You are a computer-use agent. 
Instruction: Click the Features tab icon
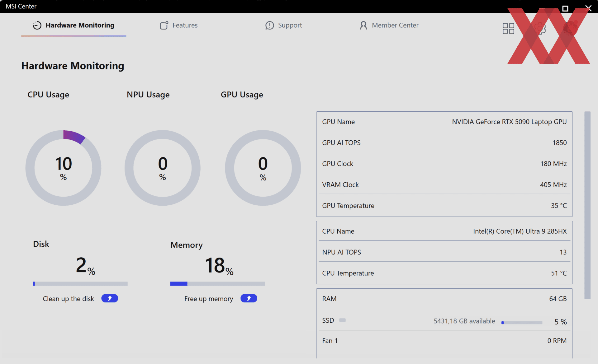pyautogui.click(x=164, y=25)
